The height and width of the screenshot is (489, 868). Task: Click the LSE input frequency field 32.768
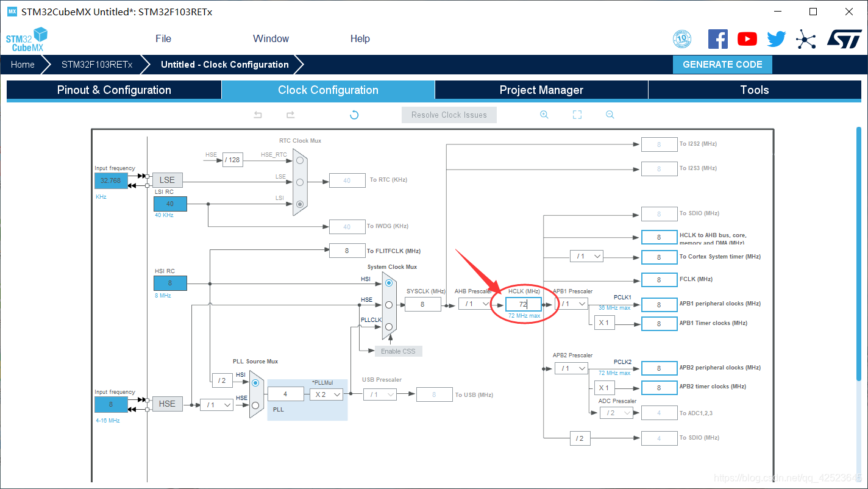pyautogui.click(x=111, y=180)
